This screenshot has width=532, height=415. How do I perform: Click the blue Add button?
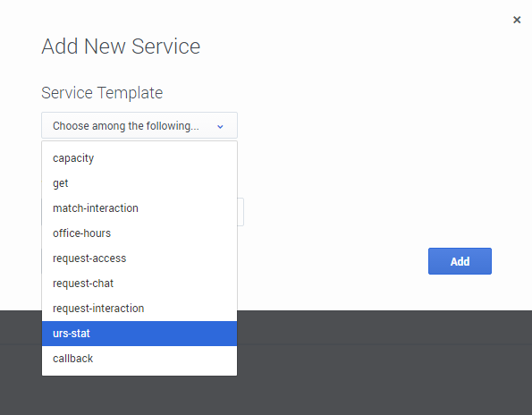460,261
